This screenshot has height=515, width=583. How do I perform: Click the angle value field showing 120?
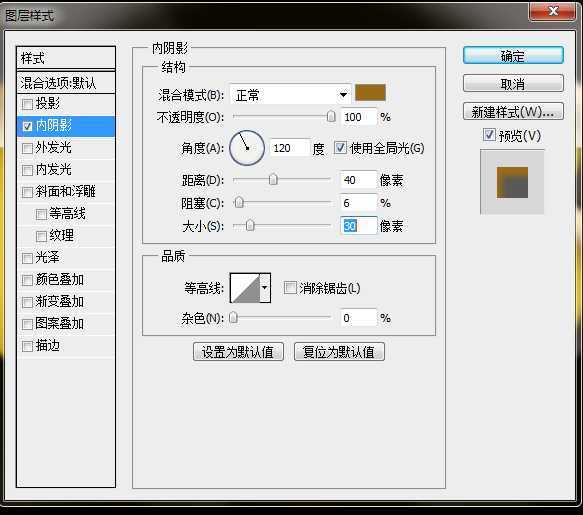(289, 148)
